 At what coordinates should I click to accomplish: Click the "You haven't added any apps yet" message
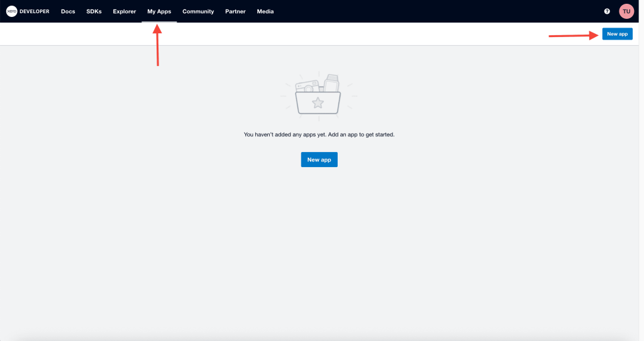pos(319,134)
